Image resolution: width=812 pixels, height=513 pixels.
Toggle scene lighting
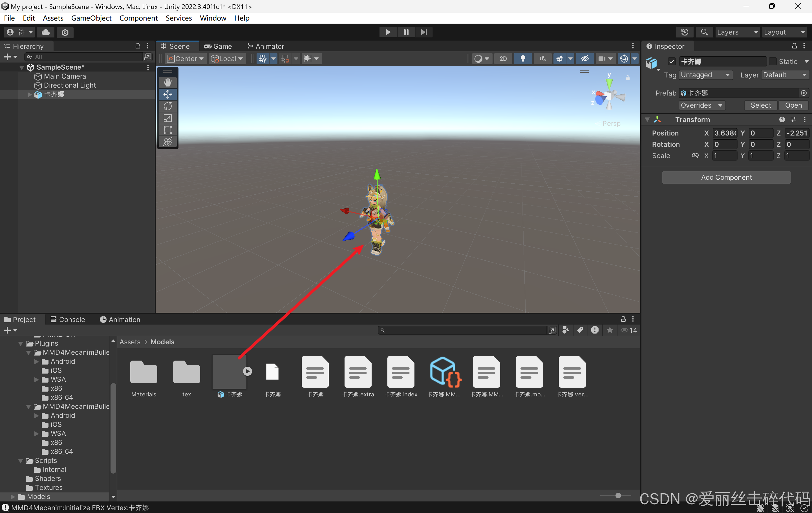click(523, 59)
